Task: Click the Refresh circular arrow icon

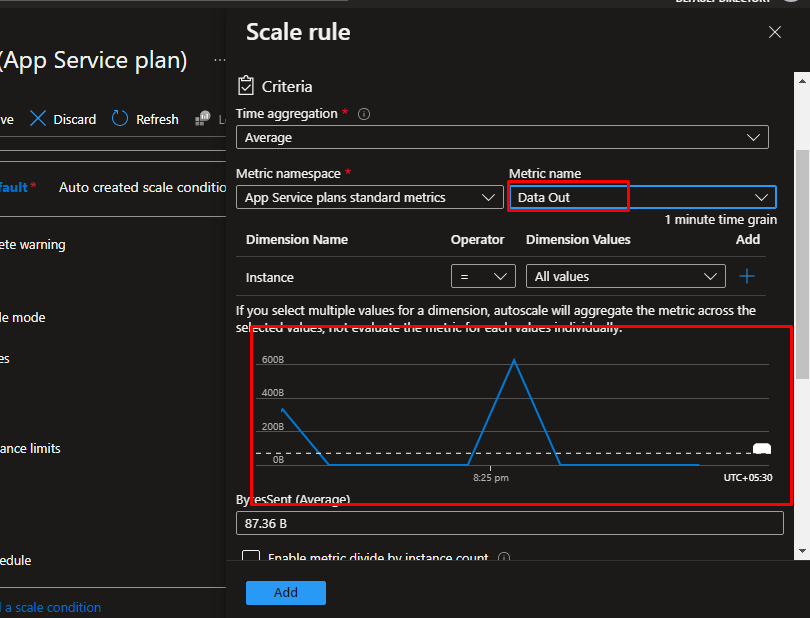Action: pyautogui.click(x=120, y=119)
